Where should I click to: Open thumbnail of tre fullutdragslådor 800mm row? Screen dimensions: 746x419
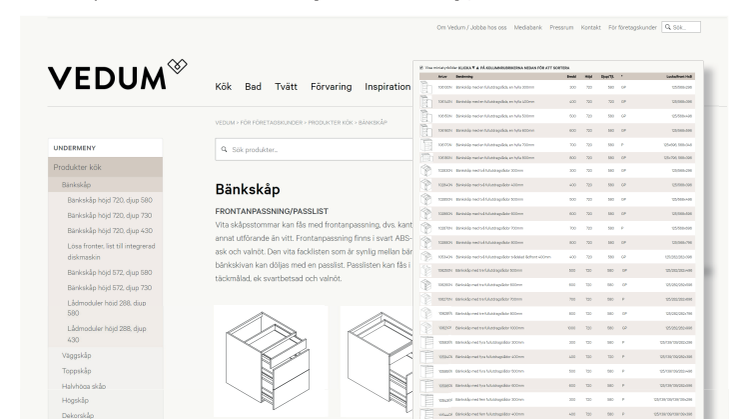(x=426, y=313)
